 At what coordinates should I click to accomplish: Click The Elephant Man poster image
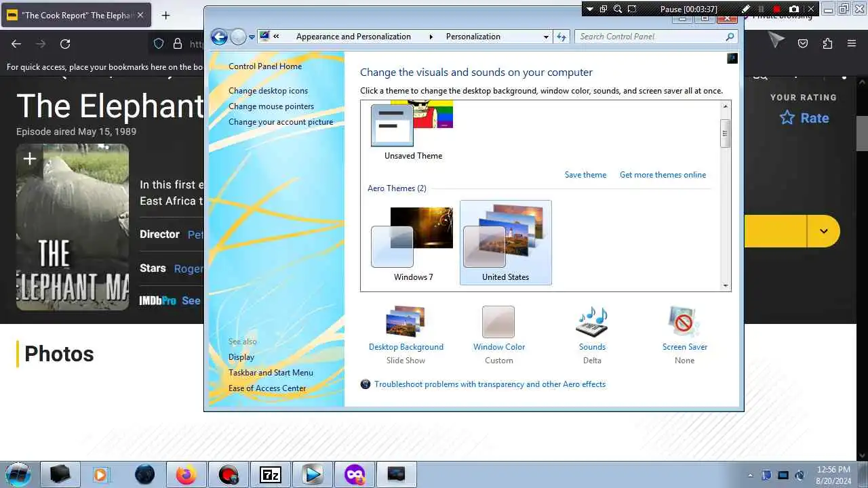(73, 227)
